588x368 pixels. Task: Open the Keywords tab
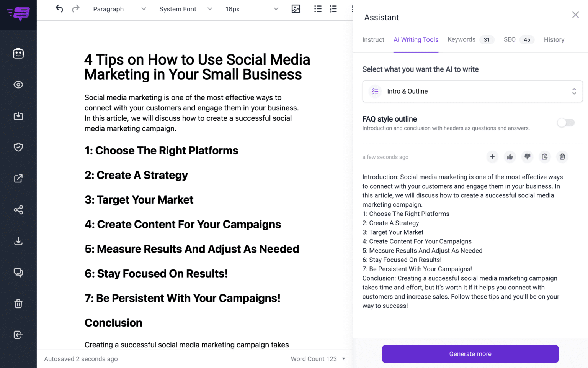coord(461,39)
